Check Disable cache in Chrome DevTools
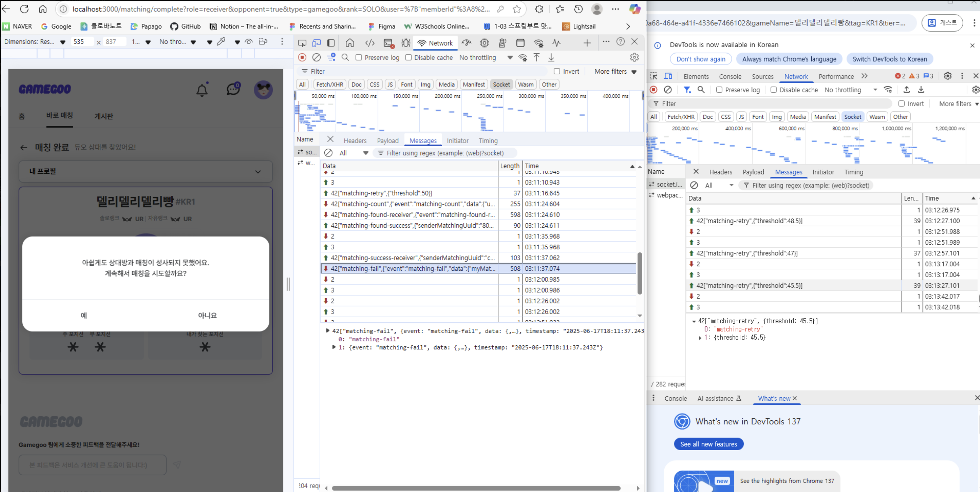This screenshot has width=980, height=492. (773, 90)
